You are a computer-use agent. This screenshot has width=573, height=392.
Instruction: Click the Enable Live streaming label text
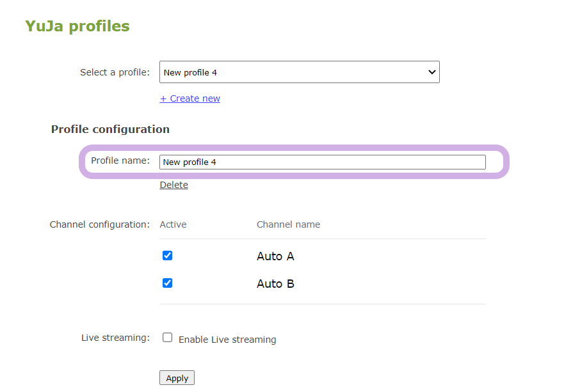coord(227,340)
